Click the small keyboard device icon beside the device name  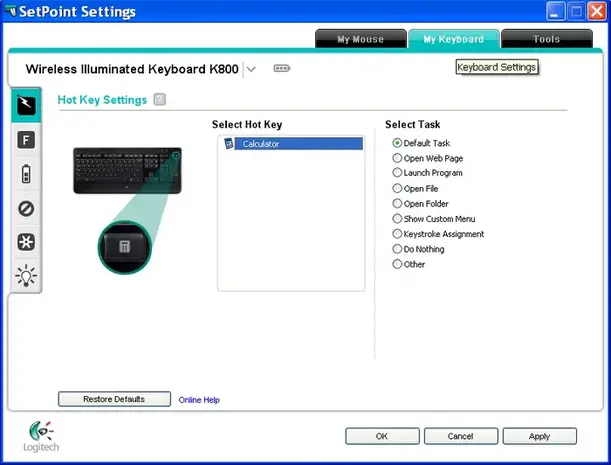click(281, 69)
